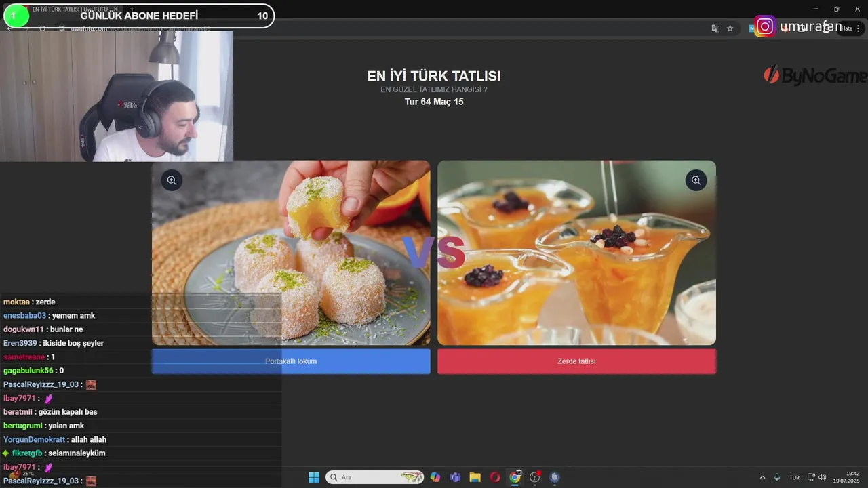Image resolution: width=868 pixels, height=488 pixels.
Task: Click enesbaba03 username in chat
Action: click(24, 315)
